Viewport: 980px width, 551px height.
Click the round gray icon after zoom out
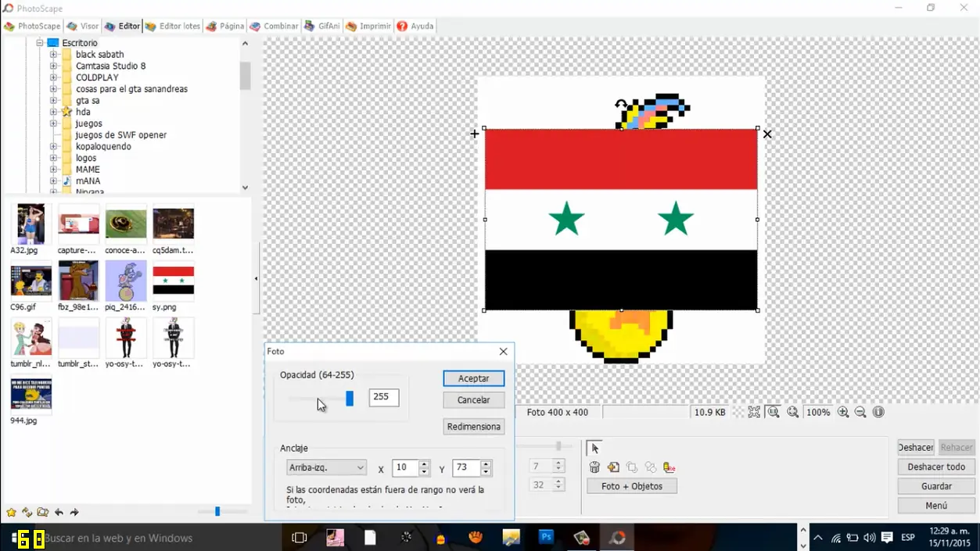(x=878, y=412)
